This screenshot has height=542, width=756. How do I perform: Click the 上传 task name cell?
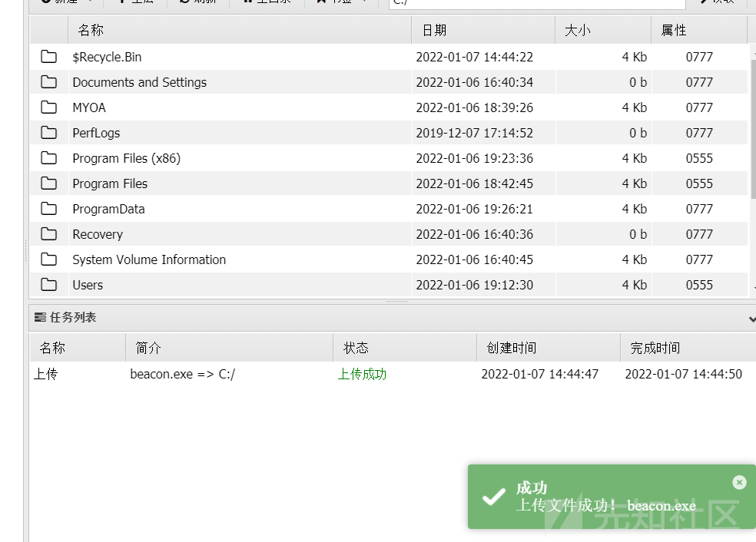46,375
